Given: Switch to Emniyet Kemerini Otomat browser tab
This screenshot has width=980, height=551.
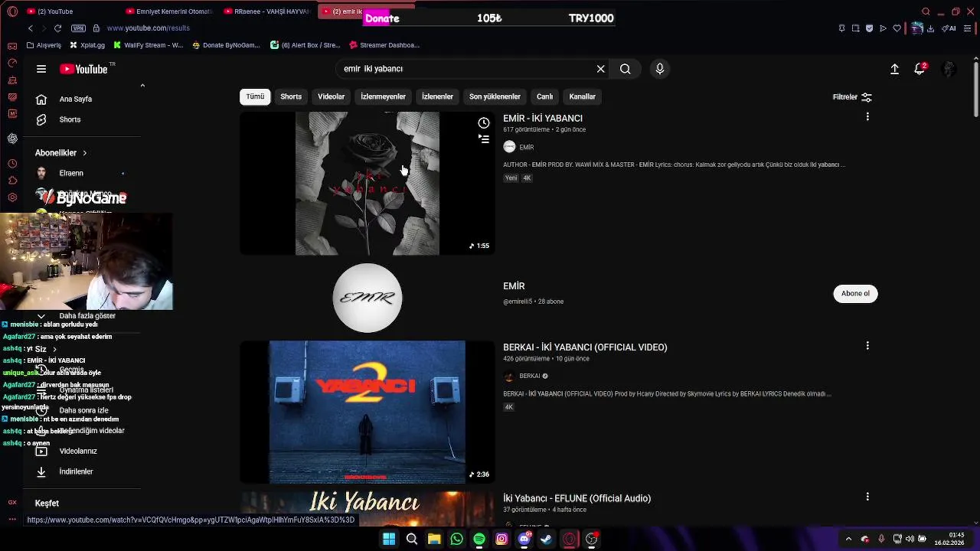Looking at the screenshot, I should (168, 11).
